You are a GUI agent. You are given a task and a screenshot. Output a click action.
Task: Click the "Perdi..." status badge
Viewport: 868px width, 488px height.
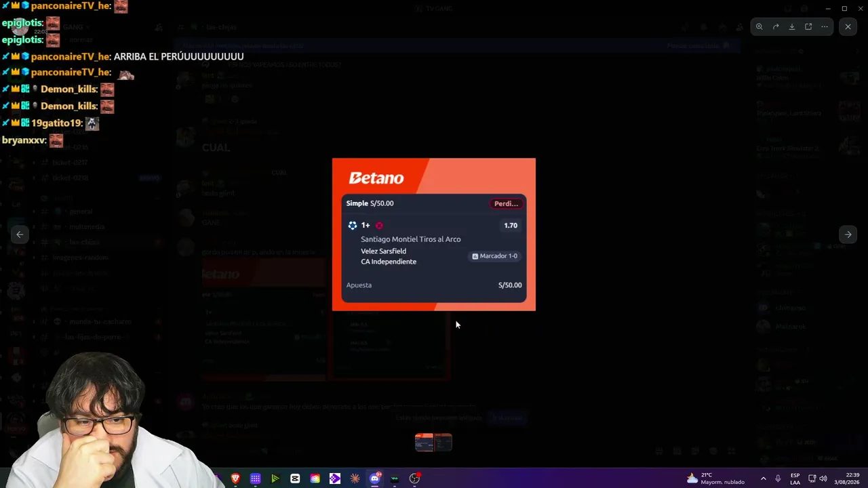point(506,203)
